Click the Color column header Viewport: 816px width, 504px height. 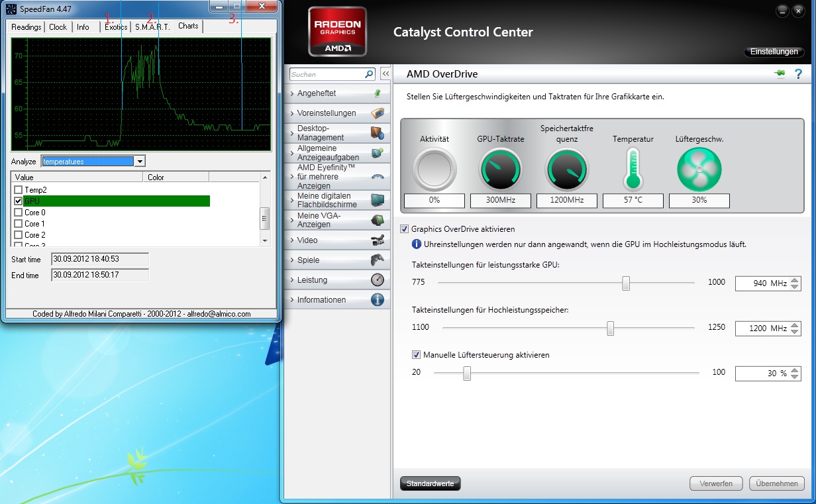(176, 177)
